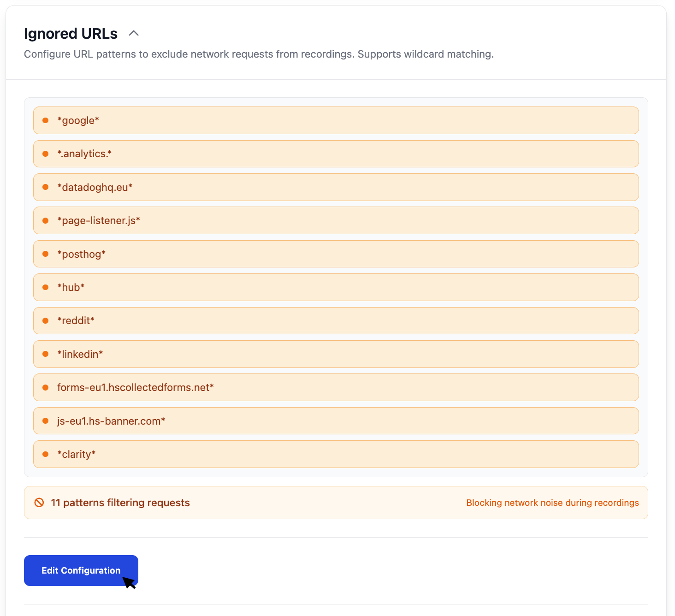Select the *linkedin* pattern row
675x616 pixels.
pyautogui.click(x=336, y=354)
